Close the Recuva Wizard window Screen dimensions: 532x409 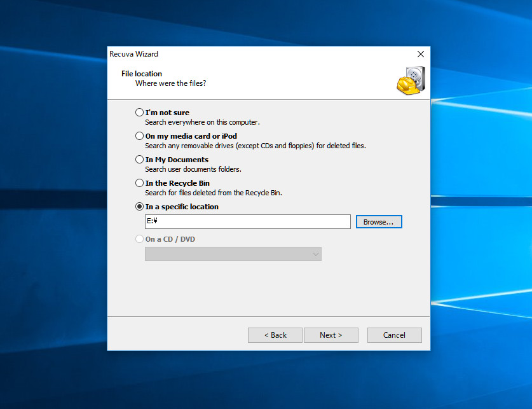tap(420, 55)
